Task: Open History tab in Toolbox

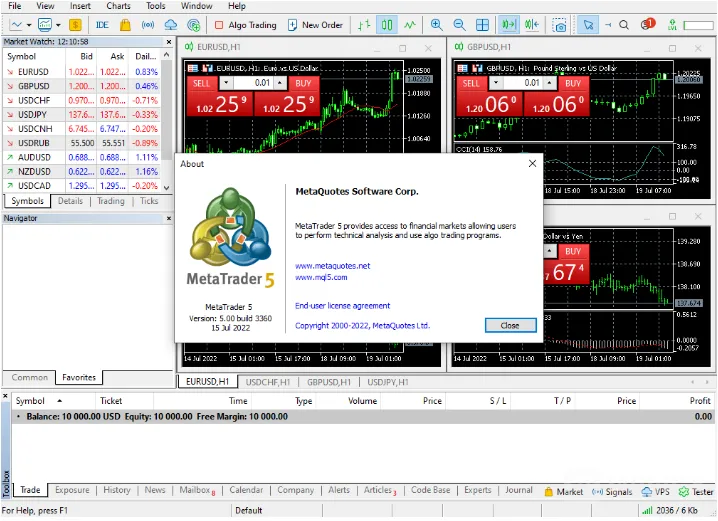Action: (x=117, y=490)
